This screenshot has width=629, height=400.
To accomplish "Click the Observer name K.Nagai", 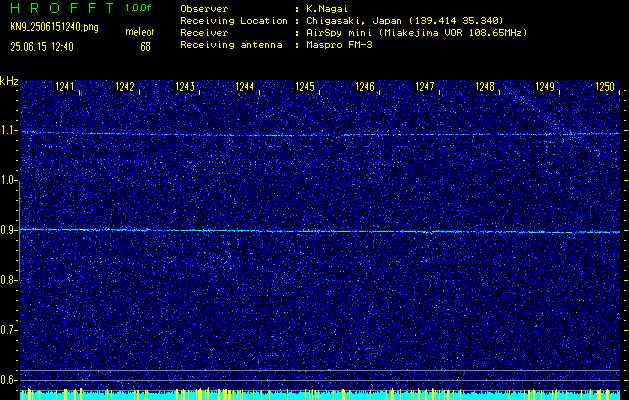I will point(327,9).
